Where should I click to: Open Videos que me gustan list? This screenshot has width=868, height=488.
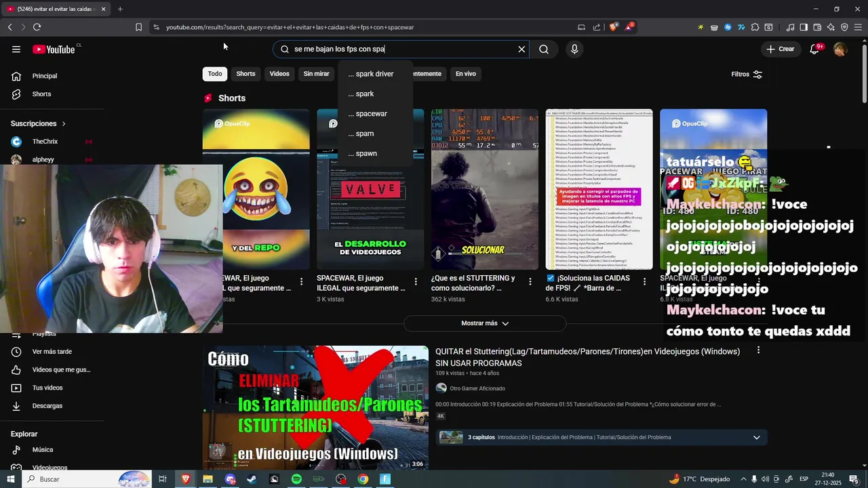[52, 369]
